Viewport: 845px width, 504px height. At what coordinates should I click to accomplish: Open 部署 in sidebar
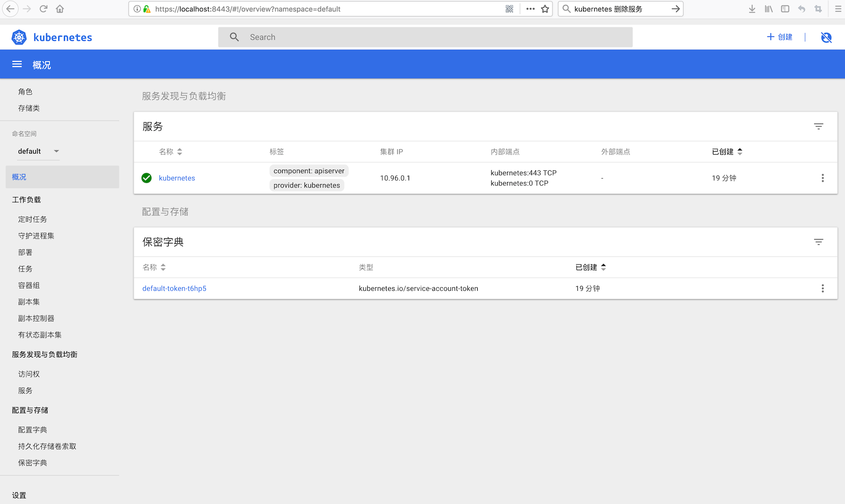25,252
